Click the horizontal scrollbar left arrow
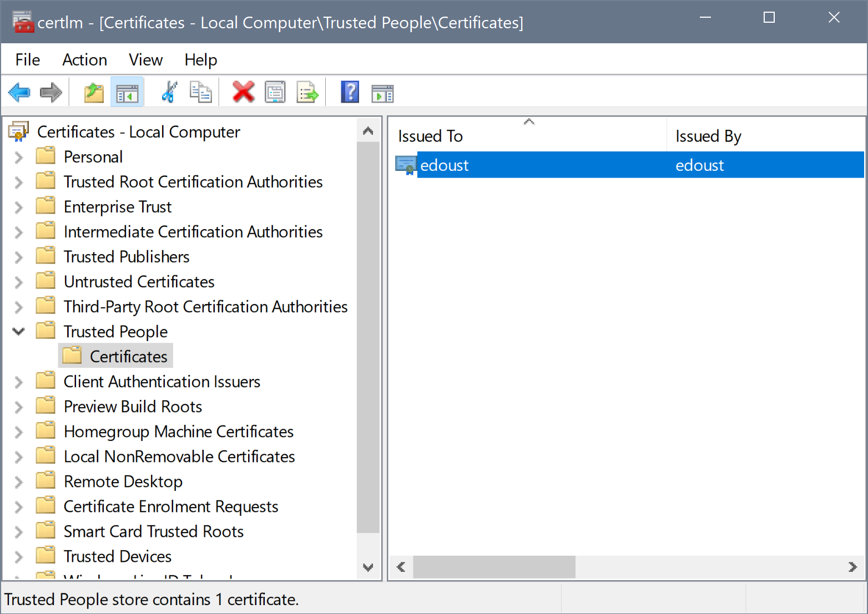 point(401,567)
